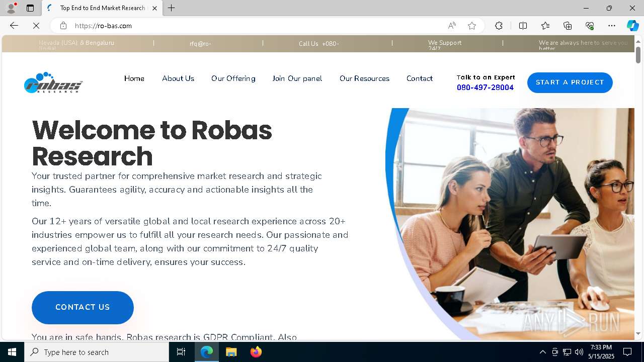The height and width of the screenshot is (362, 644).
Task: Open Settings and more menu
Action: [612, 26]
